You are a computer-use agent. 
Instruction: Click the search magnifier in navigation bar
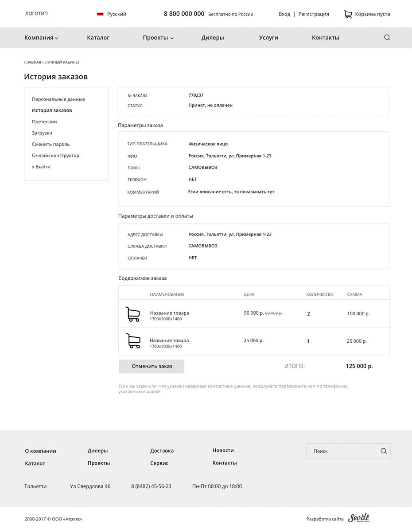[387, 38]
